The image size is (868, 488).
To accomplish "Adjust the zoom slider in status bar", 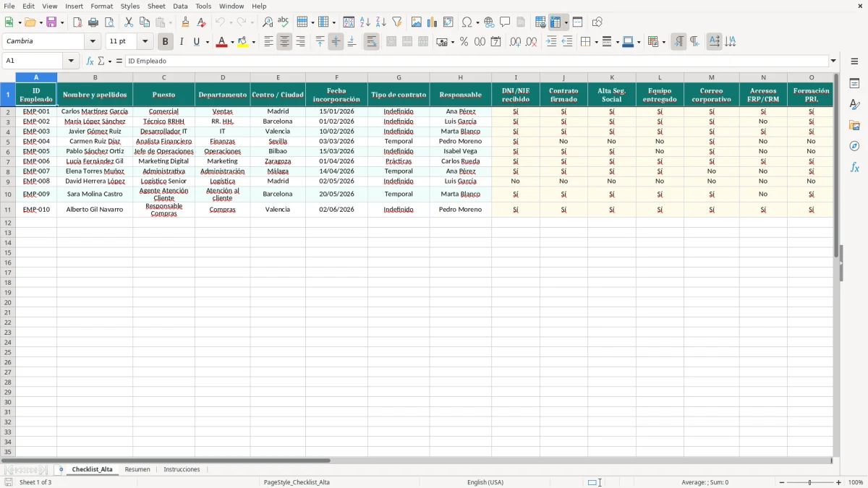I will 810,482.
